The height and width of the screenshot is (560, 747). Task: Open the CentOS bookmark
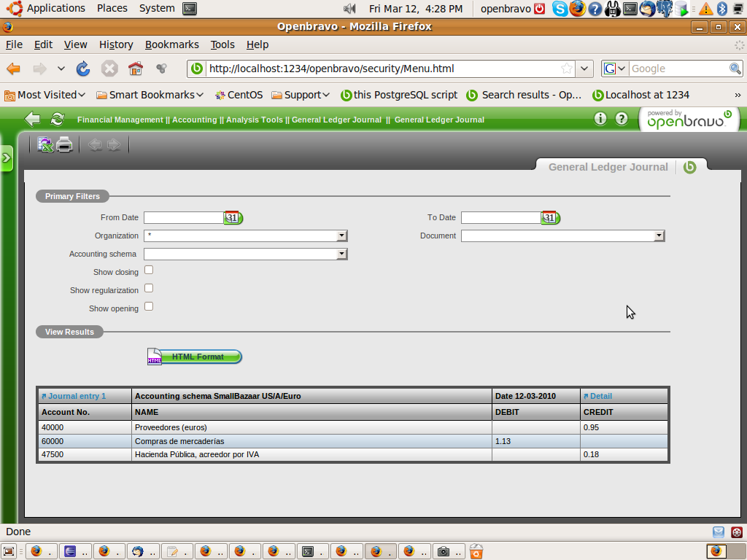[x=239, y=95]
